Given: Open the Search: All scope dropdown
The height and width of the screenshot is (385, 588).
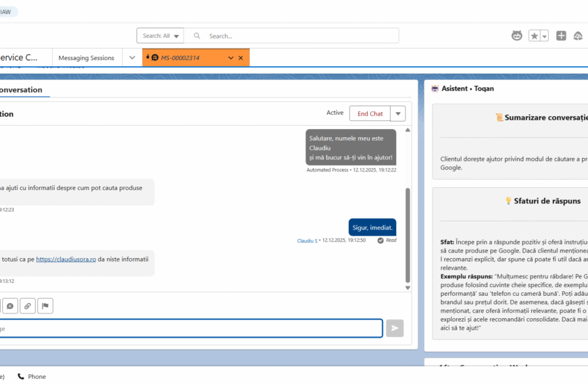Looking at the screenshot, I should coord(160,36).
